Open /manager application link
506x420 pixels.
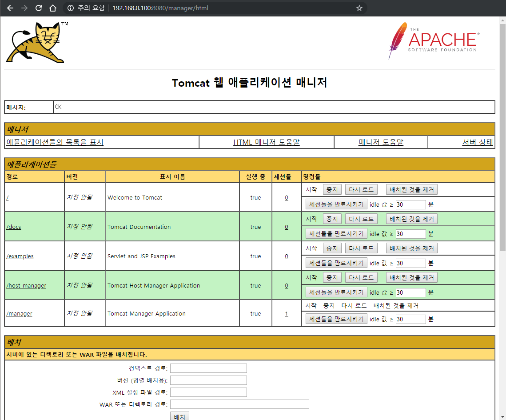click(19, 313)
